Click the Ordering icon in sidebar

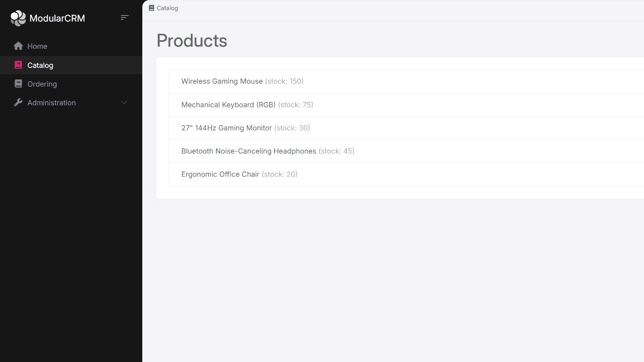pos(18,84)
